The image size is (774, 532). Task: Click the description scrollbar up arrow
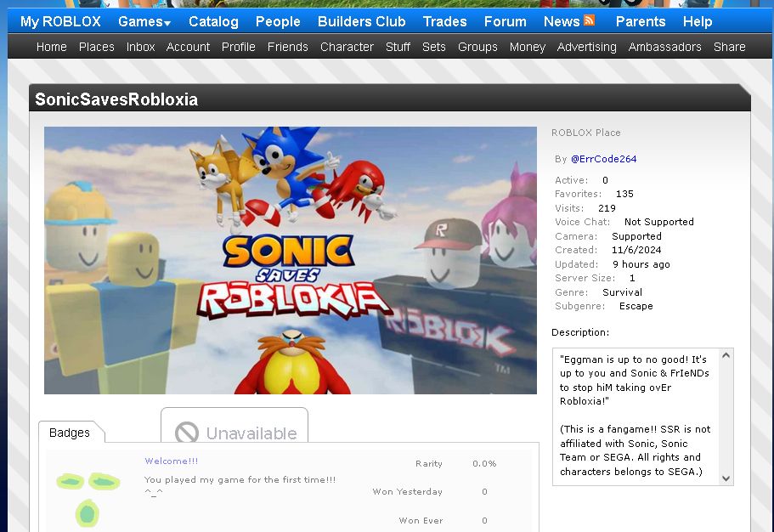point(726,355)
